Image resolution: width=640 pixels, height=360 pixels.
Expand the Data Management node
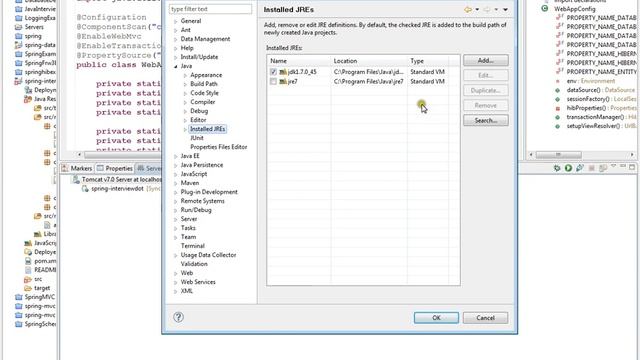click(x=176, y=39)
